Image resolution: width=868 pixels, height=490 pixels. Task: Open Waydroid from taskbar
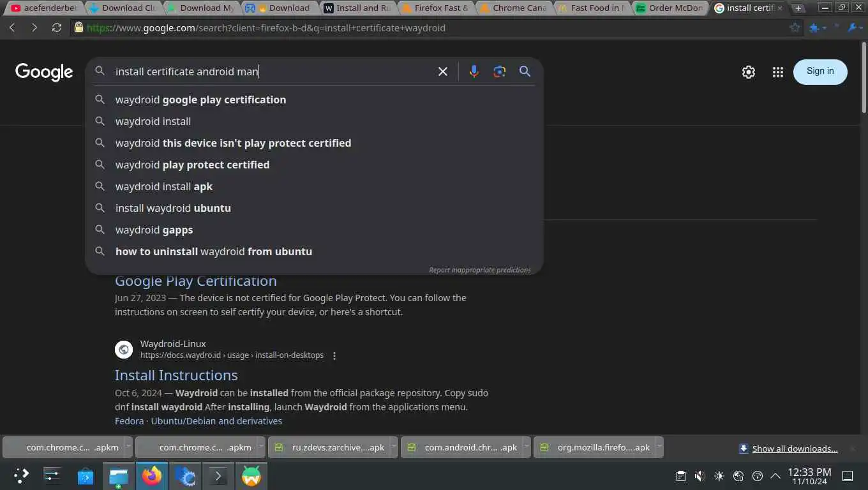point(251,476)
